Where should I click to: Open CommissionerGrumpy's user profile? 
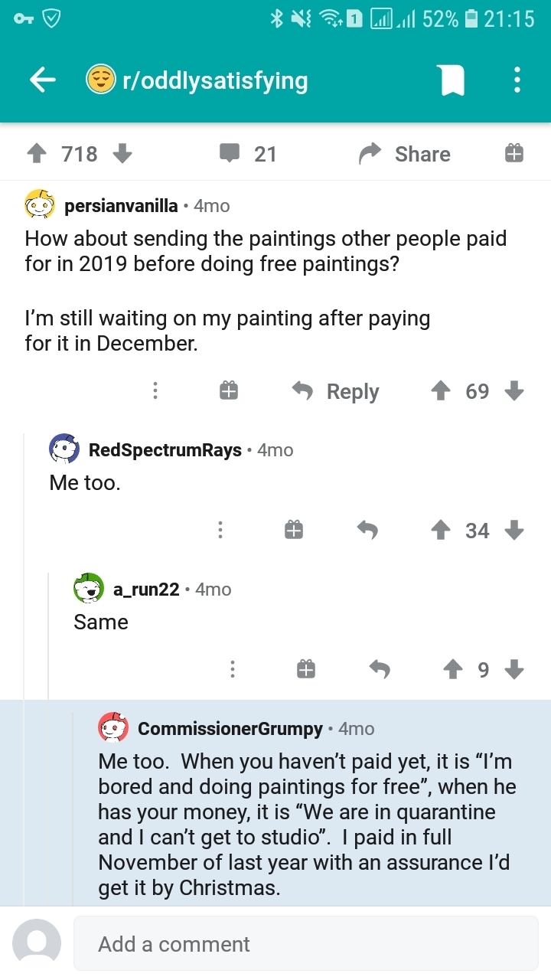[x=230, y=728]
